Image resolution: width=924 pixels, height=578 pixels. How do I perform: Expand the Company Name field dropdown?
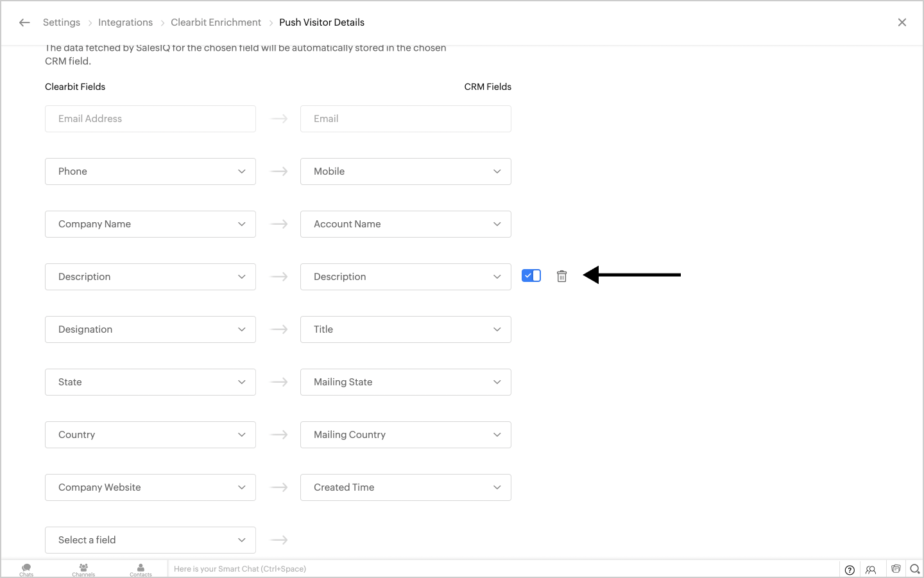(150, 224)
